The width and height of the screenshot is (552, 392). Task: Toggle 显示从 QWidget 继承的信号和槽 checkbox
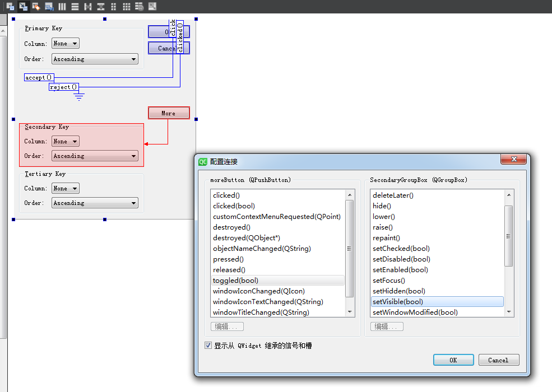click(x=208, y=346)
